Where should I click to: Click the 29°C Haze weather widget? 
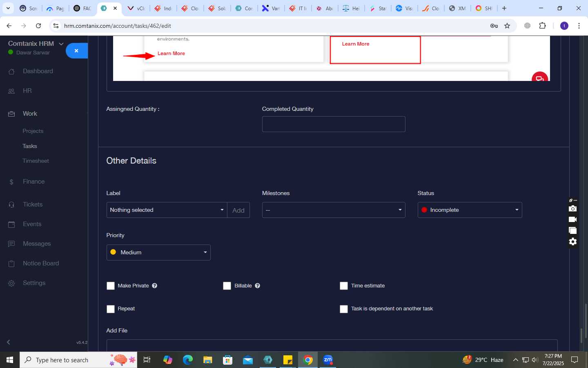(x=483, y=360)
